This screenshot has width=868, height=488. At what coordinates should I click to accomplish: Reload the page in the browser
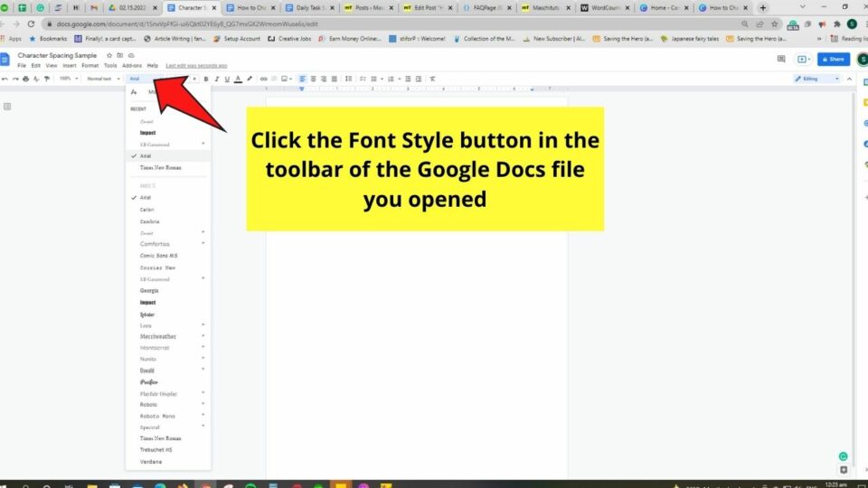pos(31,24)
